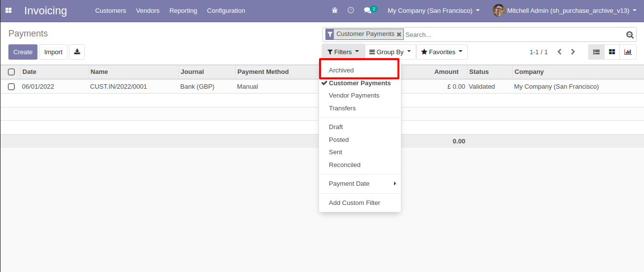Toggle the select-all header checkbox
Screen dimensions: 644x272
[x=11, y=72]
